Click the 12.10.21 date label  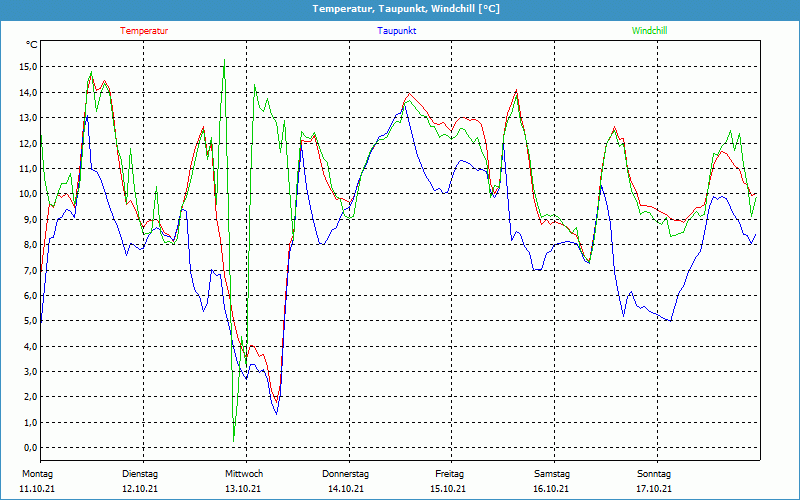click(140, 489)
